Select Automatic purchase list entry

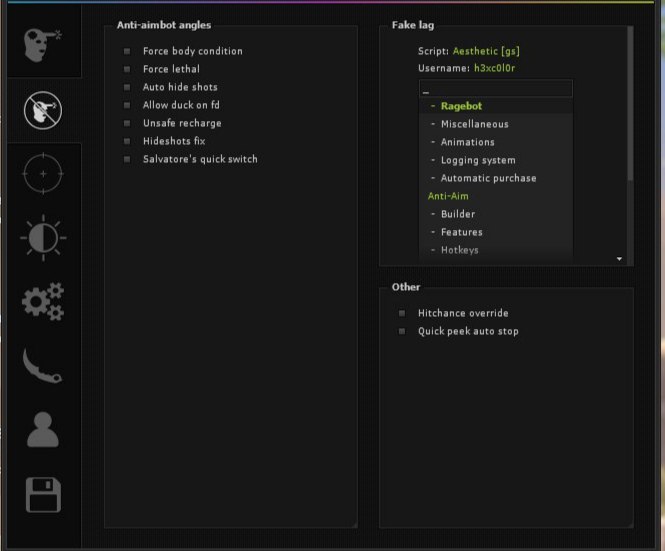click(495, 178)
